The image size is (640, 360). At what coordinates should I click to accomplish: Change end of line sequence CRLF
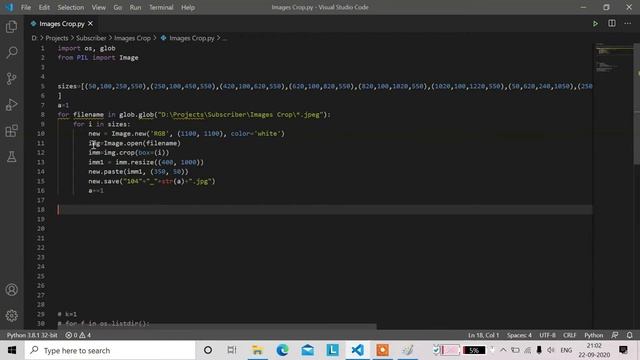tap(569, 335)
